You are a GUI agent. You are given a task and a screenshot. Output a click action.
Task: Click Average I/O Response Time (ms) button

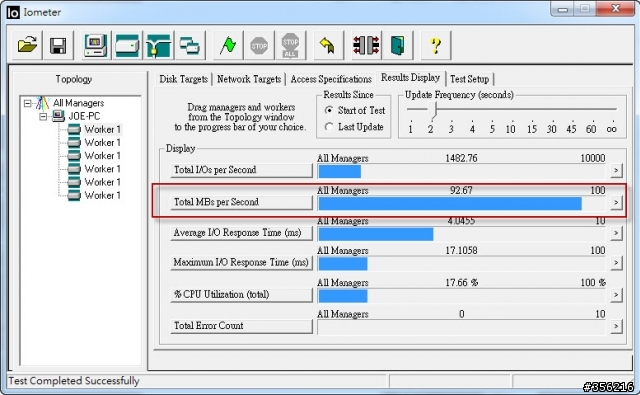click(x=241, y=233)
